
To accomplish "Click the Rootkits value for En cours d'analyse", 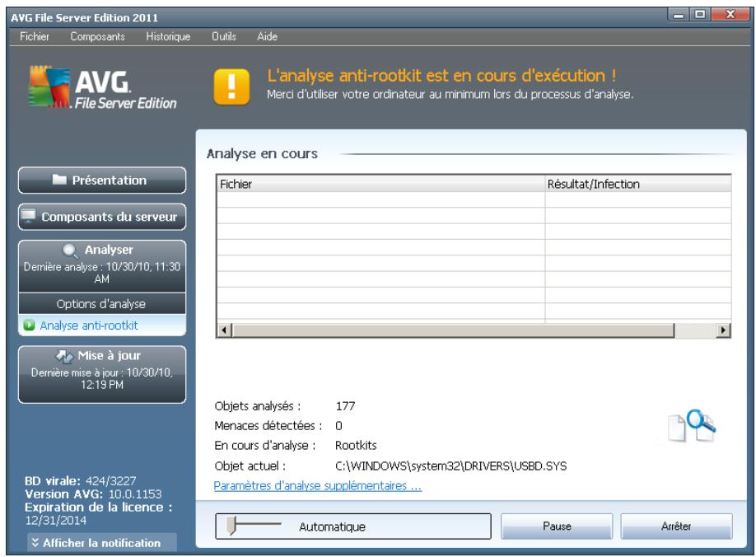I will click(x=356, y=445).
